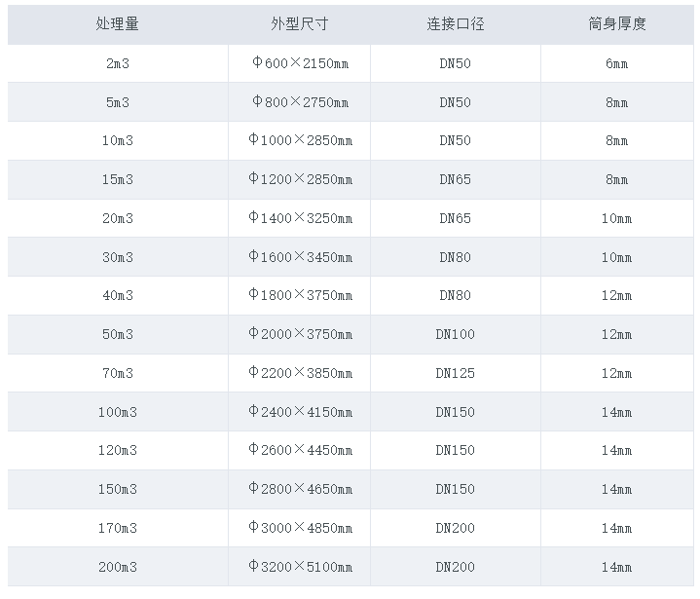This screenshot has height=599, width=700.
Task: Select the Φ600×2150mm dimension cell
Action: click(x=299, y=63)
